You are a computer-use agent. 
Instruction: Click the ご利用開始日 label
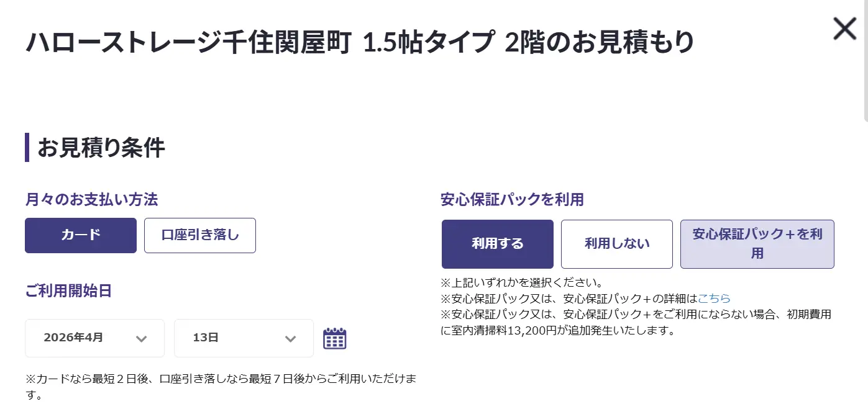68,290
